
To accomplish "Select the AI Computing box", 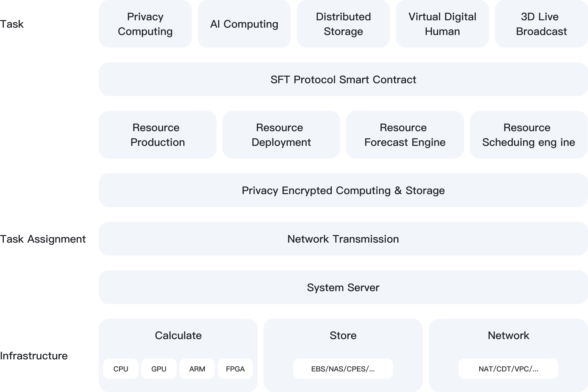I will coord(244,24).
